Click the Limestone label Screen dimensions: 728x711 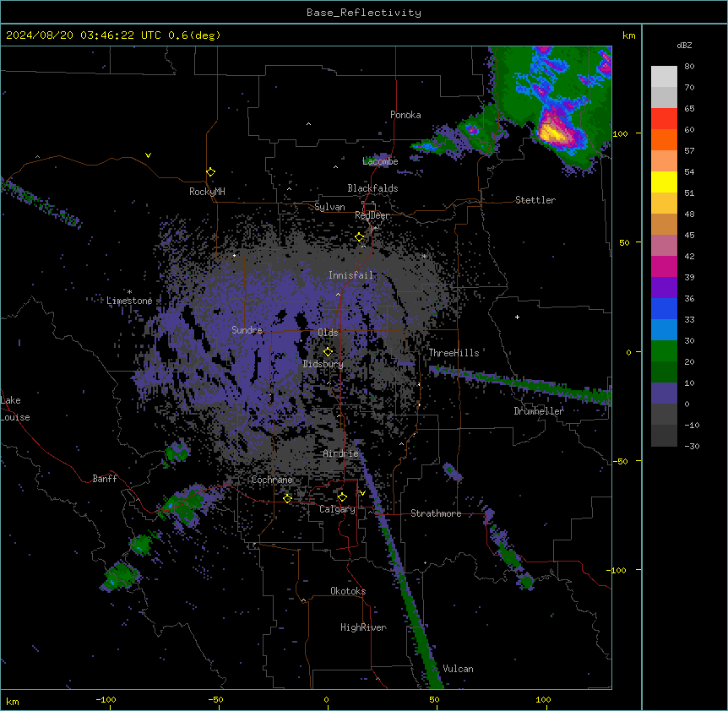pos(129,301)
